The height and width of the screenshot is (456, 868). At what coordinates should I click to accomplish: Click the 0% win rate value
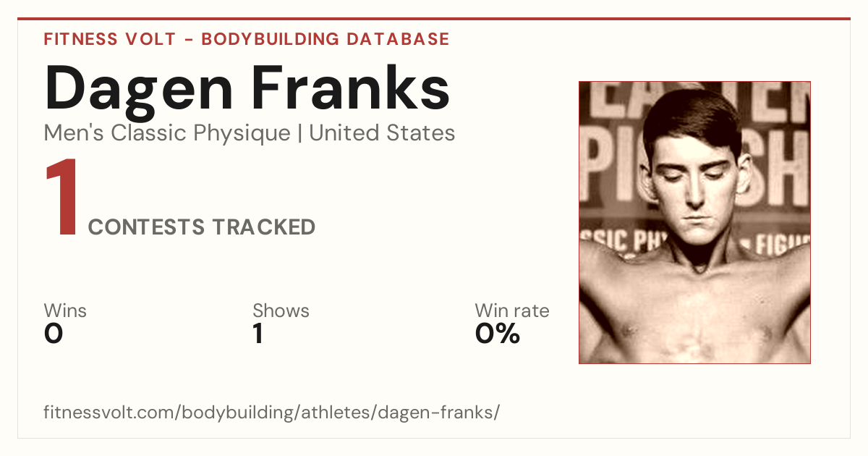(x=498, y=334)
